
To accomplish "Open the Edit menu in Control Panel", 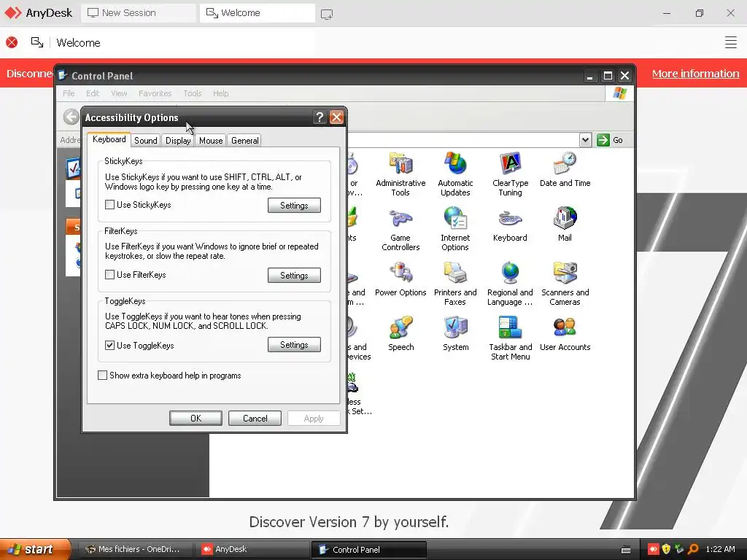I will [x=93, y=93].
